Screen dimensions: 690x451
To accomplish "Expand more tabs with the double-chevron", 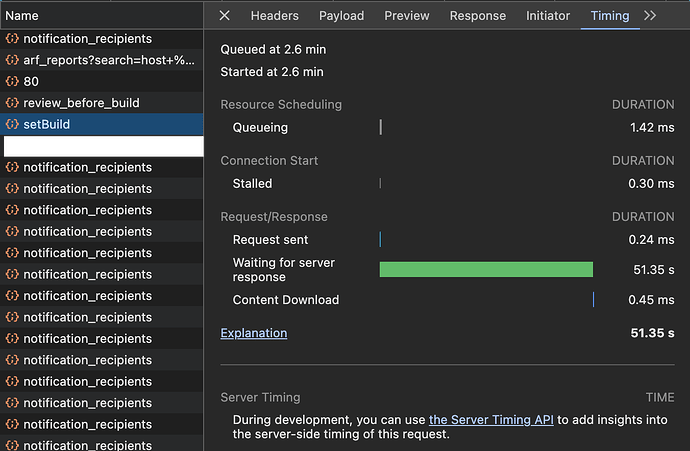I will click(x=650, y=15).
